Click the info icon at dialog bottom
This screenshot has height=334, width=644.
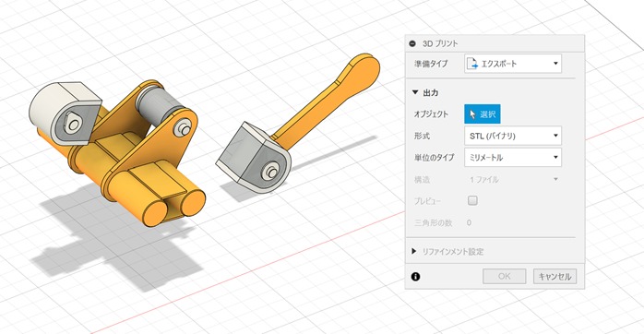(x=415, y=277)
